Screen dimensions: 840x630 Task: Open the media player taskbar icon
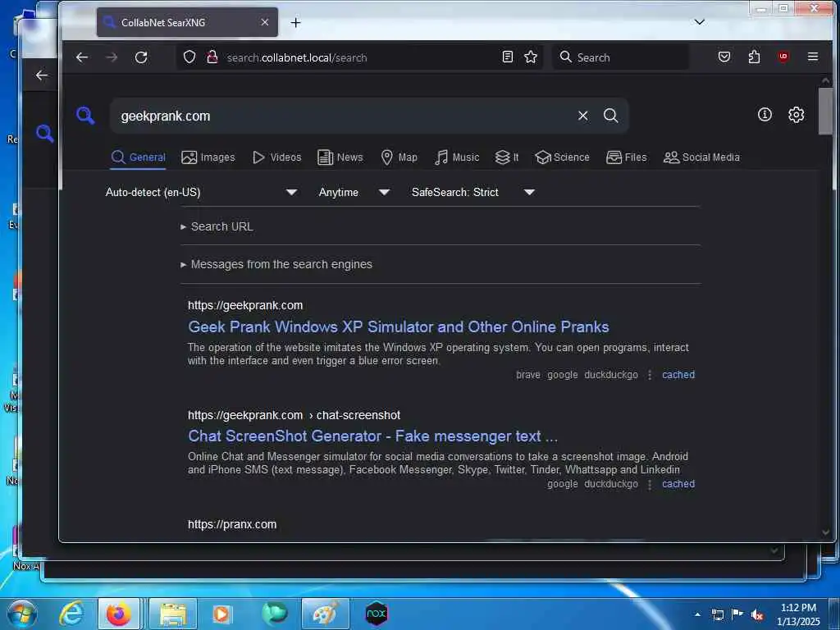tap(221, 614)
